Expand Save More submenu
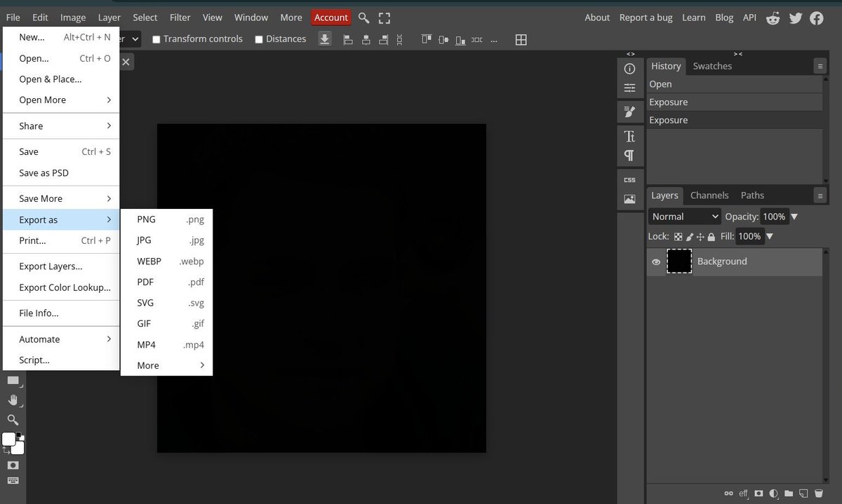 tap(61, 199)
